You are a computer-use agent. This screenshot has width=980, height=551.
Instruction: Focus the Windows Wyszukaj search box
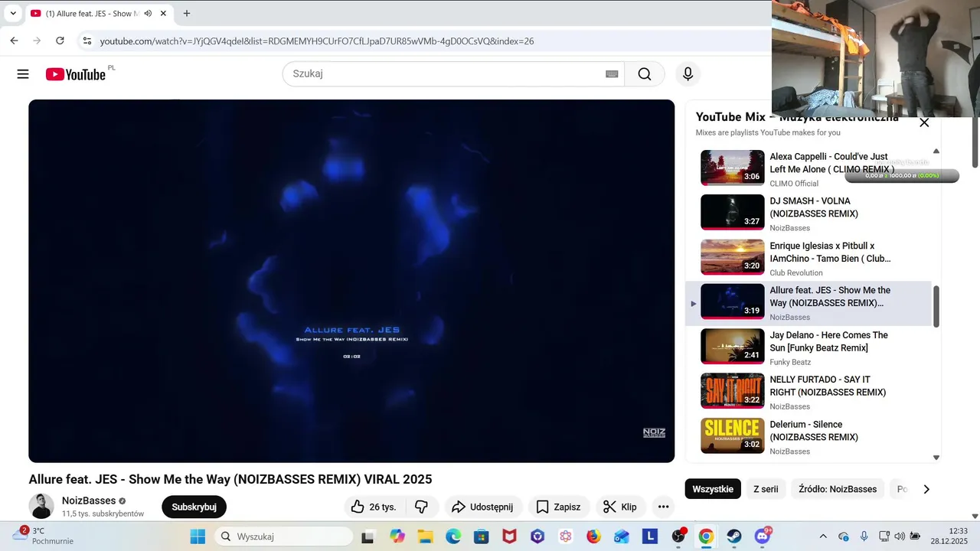[x=283, y=536]
